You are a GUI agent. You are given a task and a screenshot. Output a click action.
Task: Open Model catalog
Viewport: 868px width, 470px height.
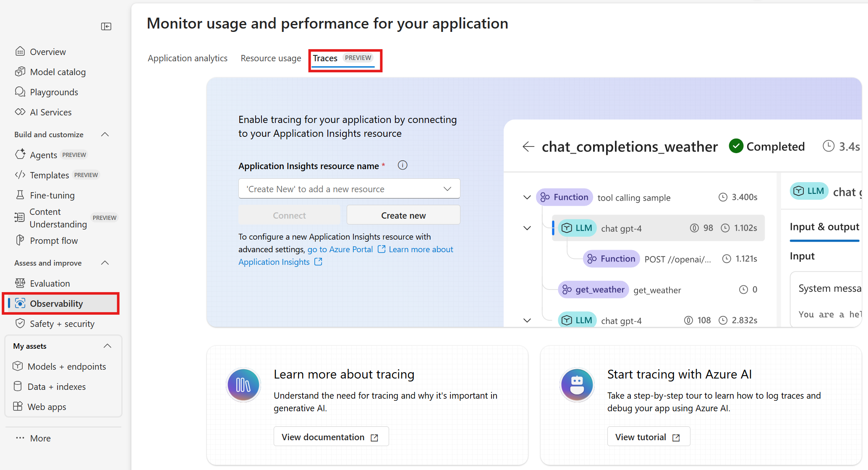point(50,72)
